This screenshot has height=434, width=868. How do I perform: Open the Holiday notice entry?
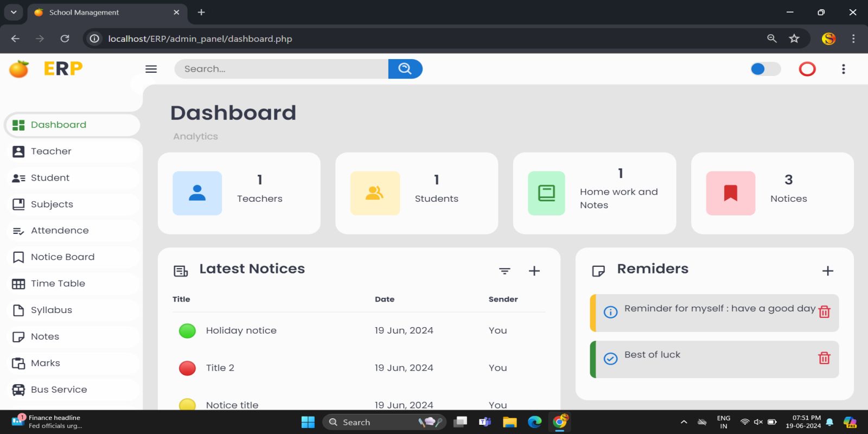click(x=241, y=330)
